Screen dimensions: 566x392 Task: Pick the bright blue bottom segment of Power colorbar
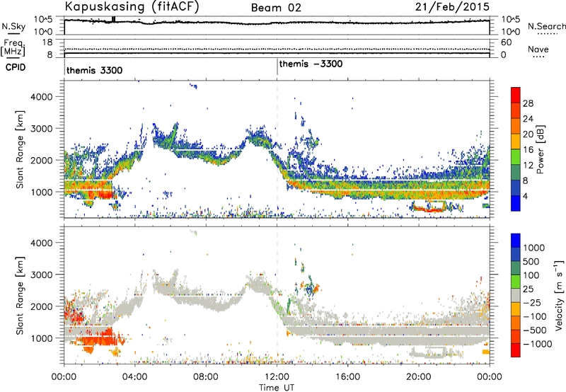[516, 203]
